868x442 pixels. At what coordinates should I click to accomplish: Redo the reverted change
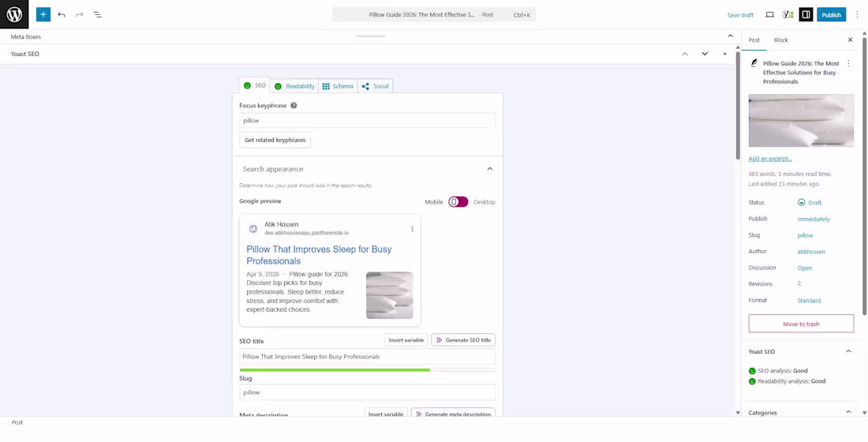tap(79, 14)
